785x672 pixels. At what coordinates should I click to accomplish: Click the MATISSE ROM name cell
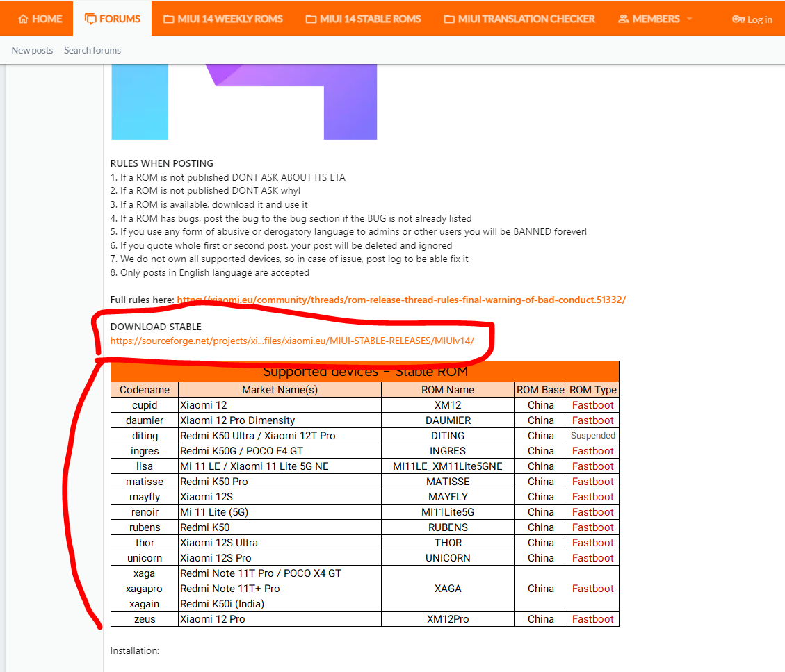[x=448, y=482]
